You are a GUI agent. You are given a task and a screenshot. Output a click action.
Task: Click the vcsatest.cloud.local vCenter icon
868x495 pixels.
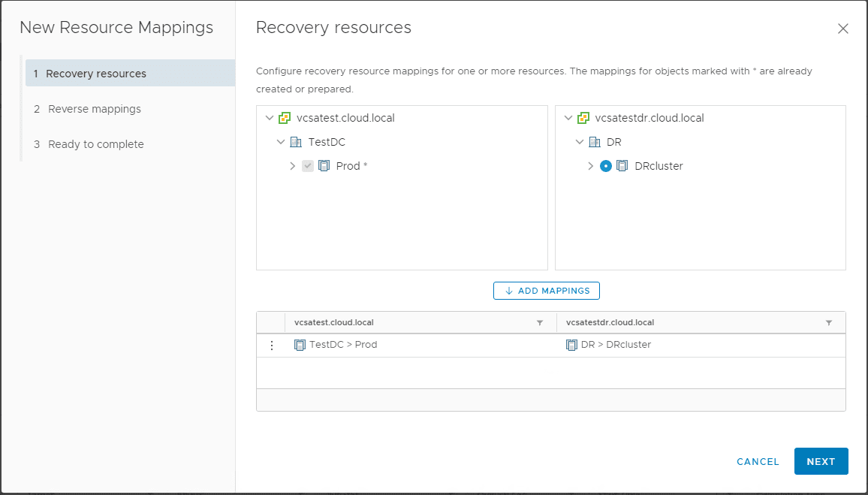[x=285, y=118]
